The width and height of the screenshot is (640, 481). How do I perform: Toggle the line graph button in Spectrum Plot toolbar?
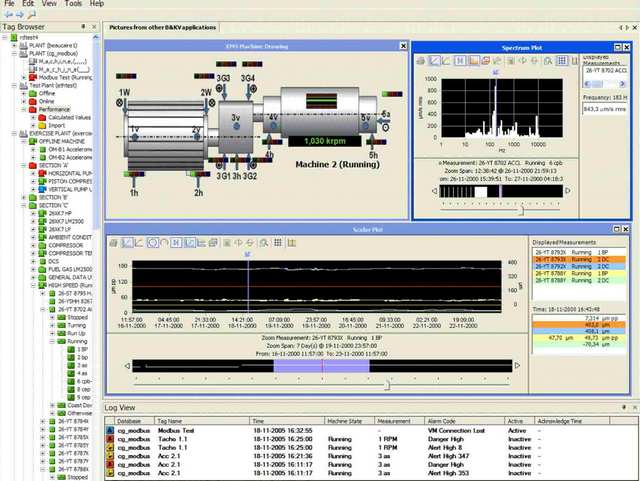tap(434, 61)
